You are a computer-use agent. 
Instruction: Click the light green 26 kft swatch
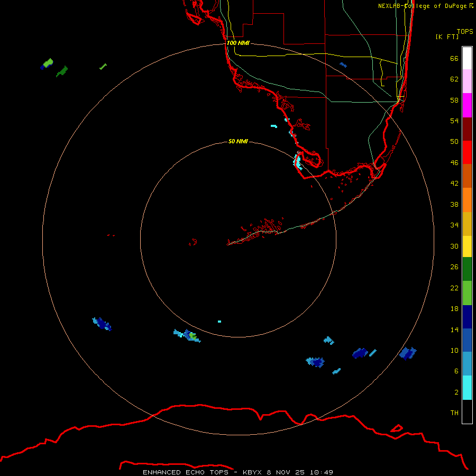coord(467,293)
